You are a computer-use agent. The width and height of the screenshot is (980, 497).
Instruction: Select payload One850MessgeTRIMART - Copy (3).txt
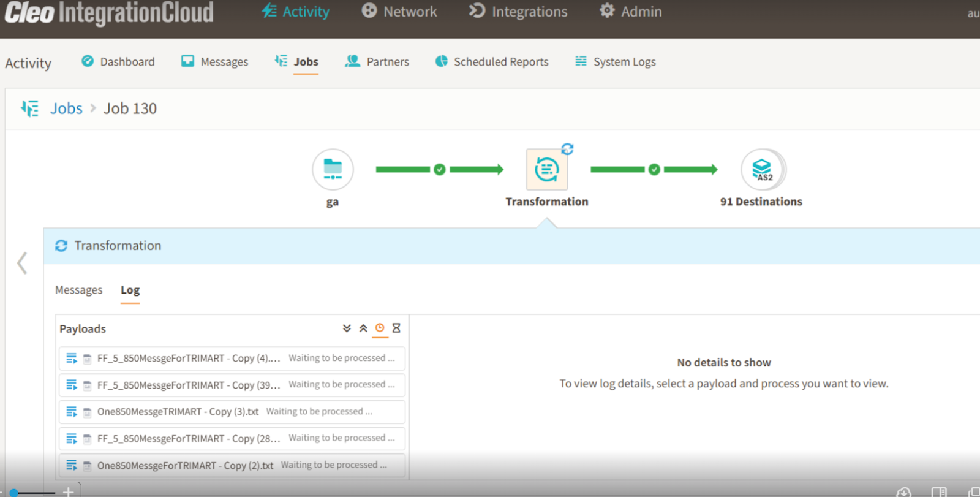232,412
